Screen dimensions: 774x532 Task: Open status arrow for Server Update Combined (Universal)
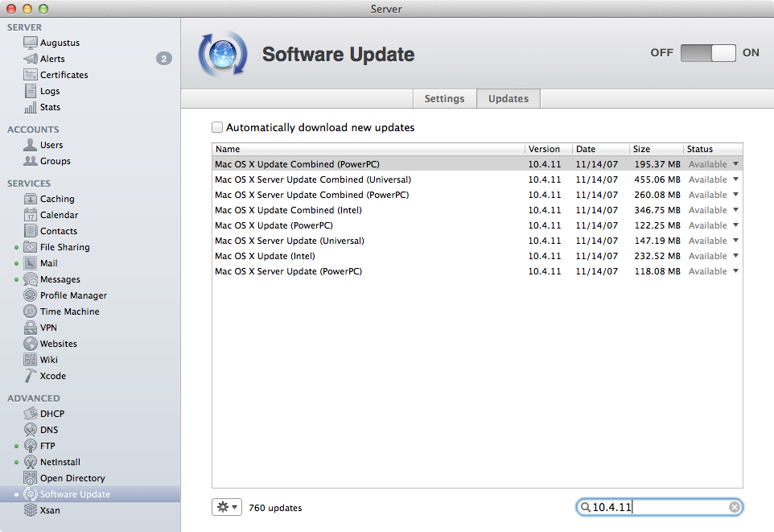click(x=735, y=179)
